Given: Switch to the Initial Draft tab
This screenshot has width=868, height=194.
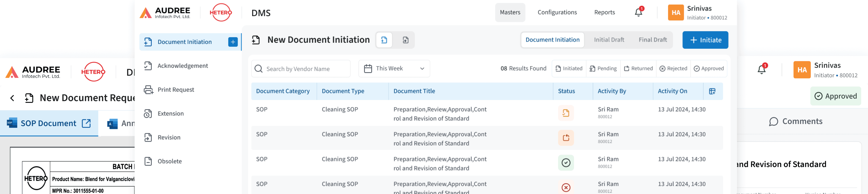Looking at the screenshot, I should pos(609,40).
